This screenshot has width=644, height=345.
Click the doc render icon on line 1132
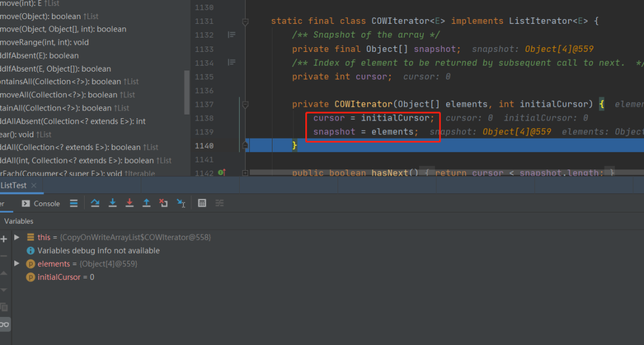click(231, 35)
